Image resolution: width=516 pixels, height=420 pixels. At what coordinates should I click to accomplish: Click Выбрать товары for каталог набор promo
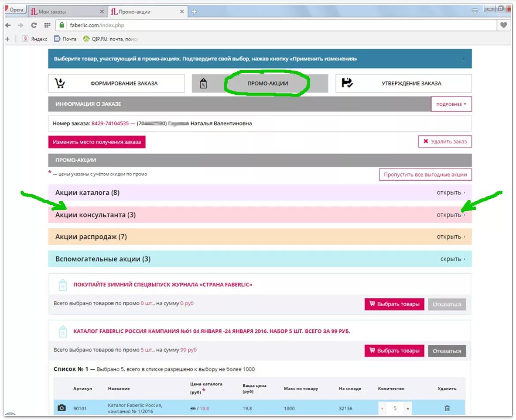pyautogui.click(x=394, y=351)
